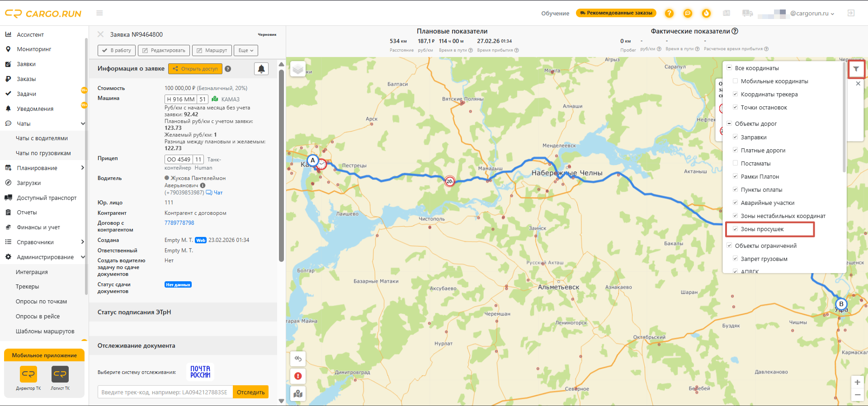Screen dimensions: 868x406
Task: Zoom out the map with minus
Action: click(857, 395)
